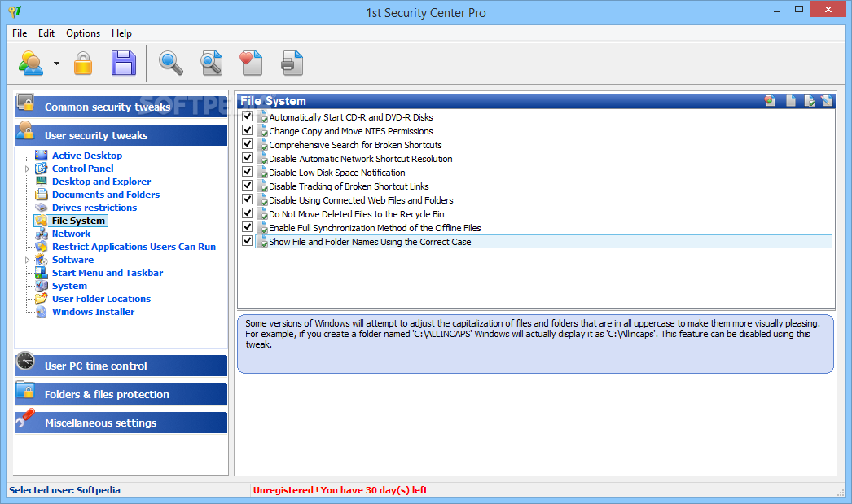Click last icon in File System header
The image size is (852, 504).
827,100
